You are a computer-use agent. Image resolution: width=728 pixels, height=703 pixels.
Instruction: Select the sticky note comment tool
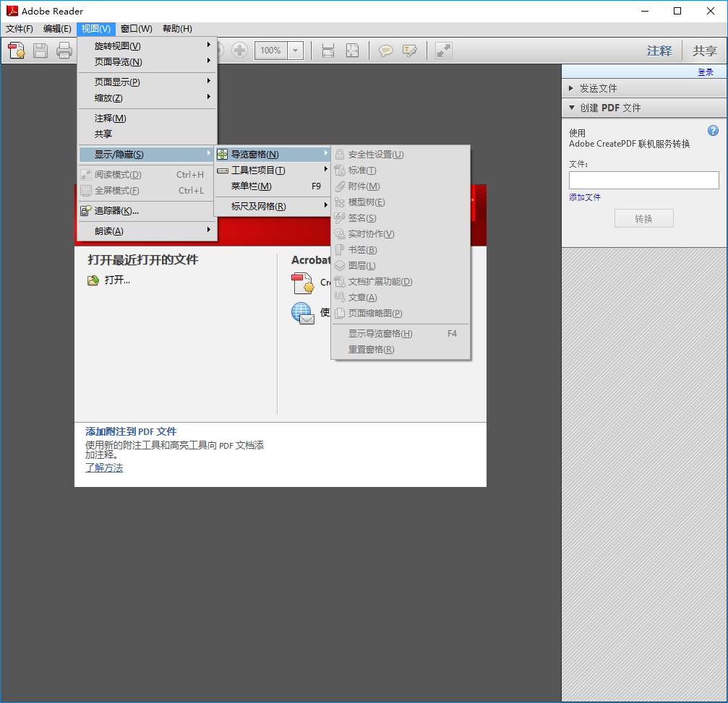(x=385, y=50)
